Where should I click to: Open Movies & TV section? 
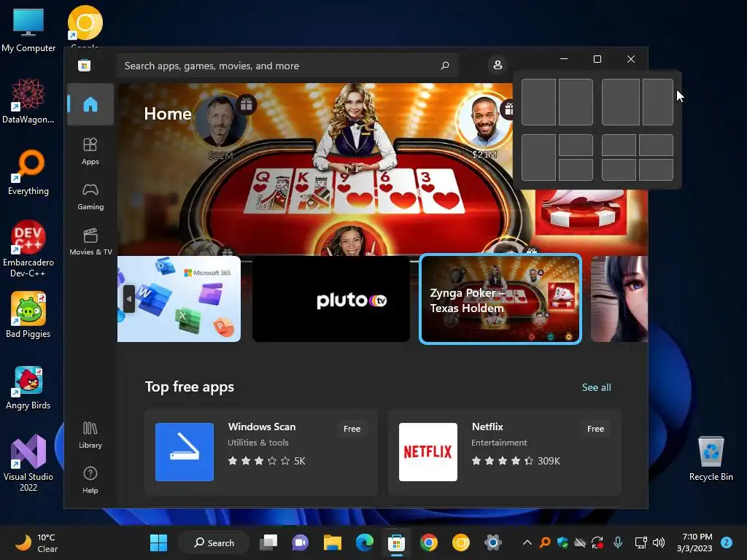90,241
